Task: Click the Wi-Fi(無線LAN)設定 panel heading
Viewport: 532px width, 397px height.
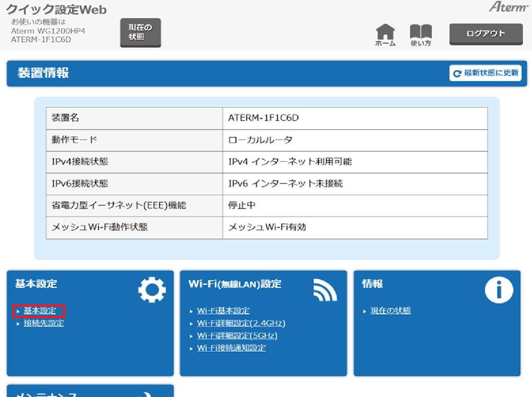Action: coord(235,284)
